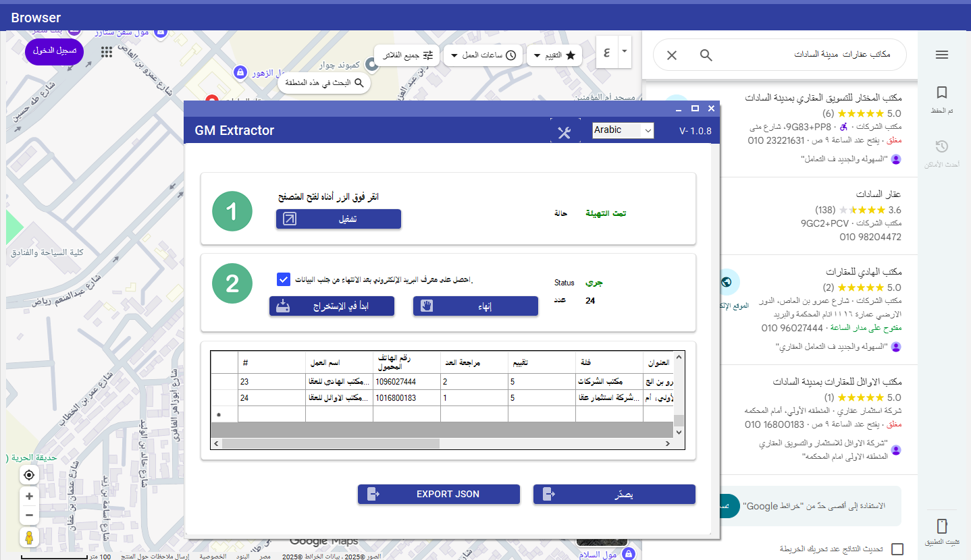Screen dimensions: 971x560
Task: Open the Saved places bookmark icon
Action: [942, 93]
